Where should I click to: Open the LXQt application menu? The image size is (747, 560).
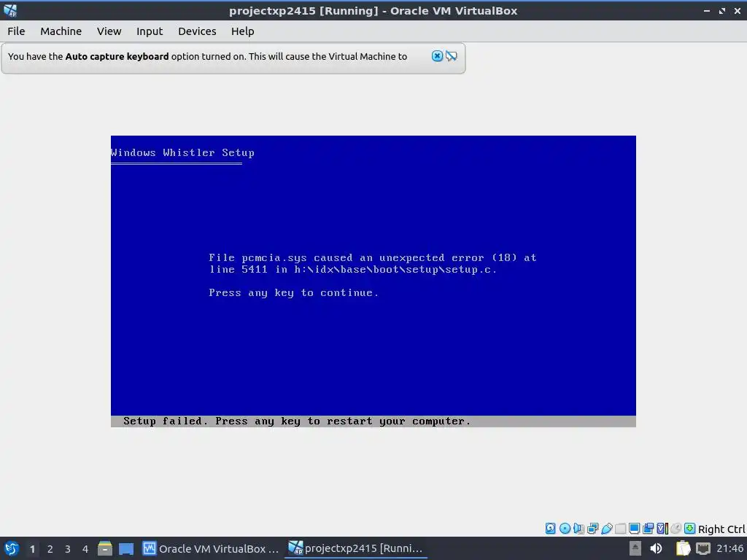click(12, 548)
